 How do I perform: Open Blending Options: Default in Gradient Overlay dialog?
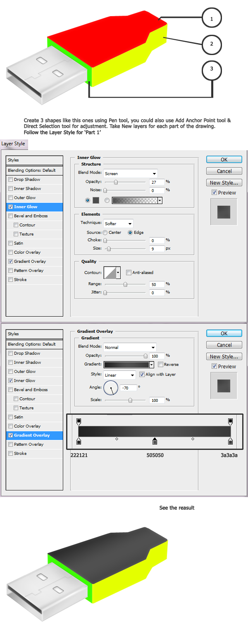click(34, 344)
